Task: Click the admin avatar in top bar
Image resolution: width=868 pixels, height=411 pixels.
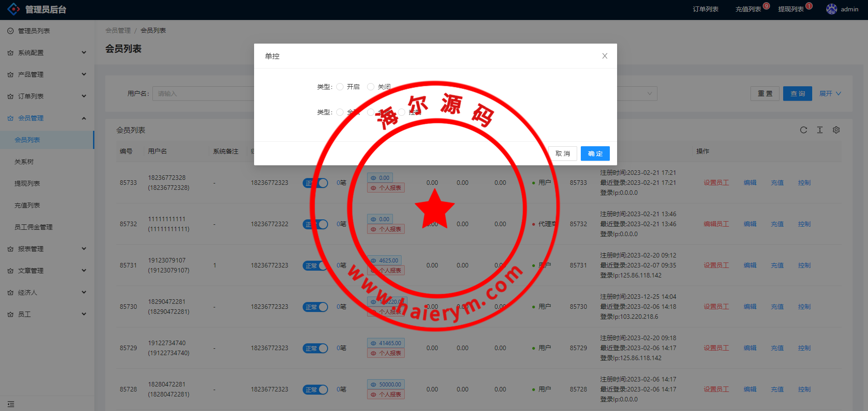Action: coord(831,9)
